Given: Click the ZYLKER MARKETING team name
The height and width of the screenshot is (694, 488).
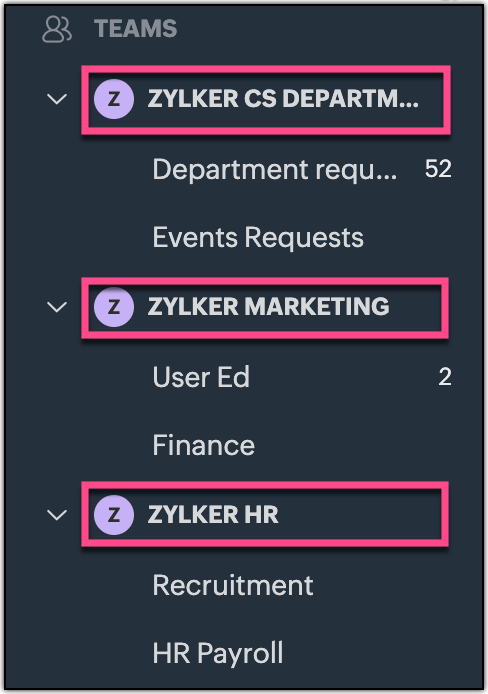Looking at the screenshot, I should pos(269,307).
